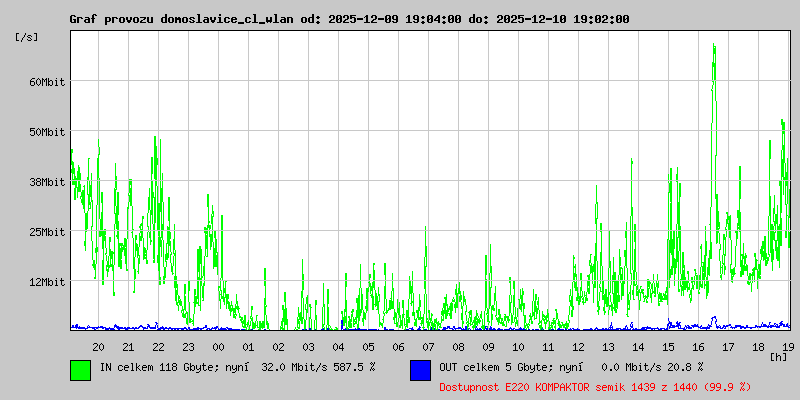800x400 pixels.
Task: Click the 19 hour x-axis label
Action: pyautogui.click(x=787, y=347)
